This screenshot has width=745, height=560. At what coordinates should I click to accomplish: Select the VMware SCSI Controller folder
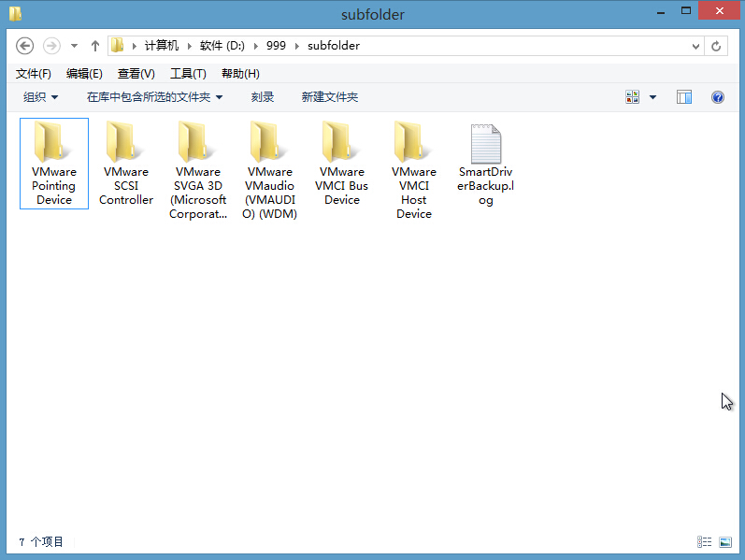pos(126,164)
